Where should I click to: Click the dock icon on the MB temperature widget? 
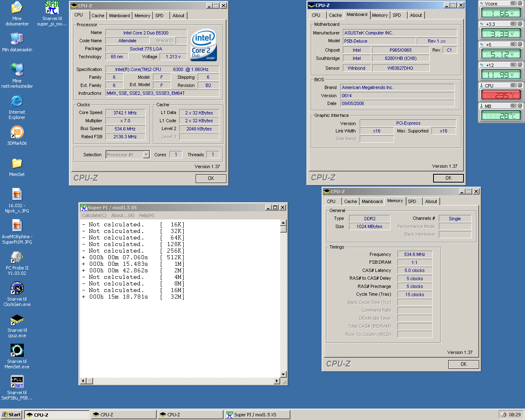(x=514, y=106)
